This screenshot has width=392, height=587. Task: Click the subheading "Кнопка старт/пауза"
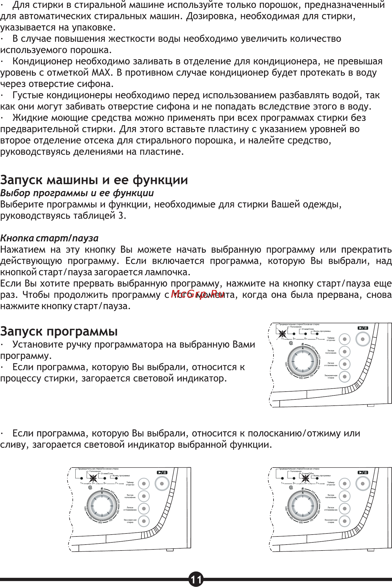[49, 238]
